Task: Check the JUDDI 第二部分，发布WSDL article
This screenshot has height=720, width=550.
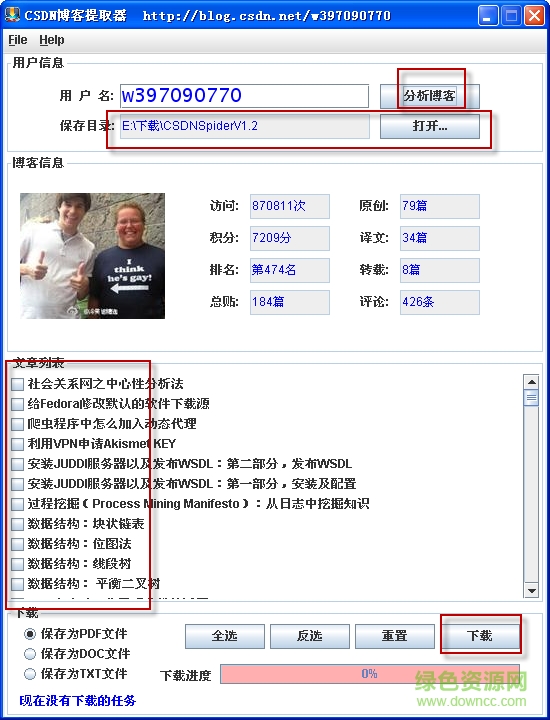Action: [x=17, y=464]
